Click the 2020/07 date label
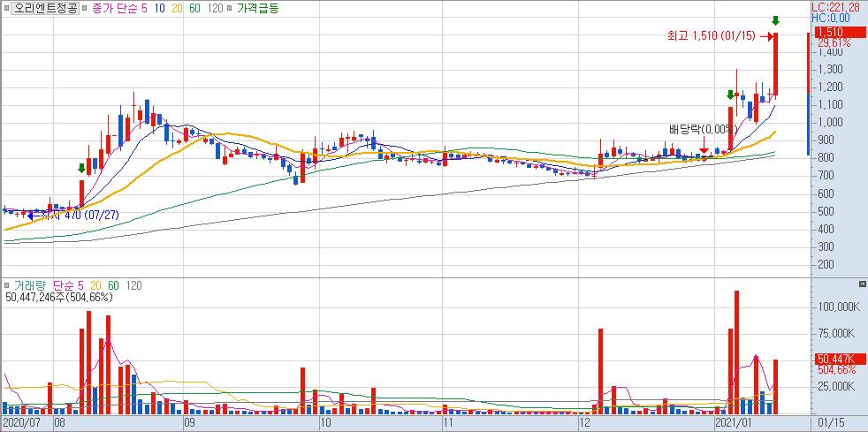Screen dimensions: 868x432 (23, 423)
